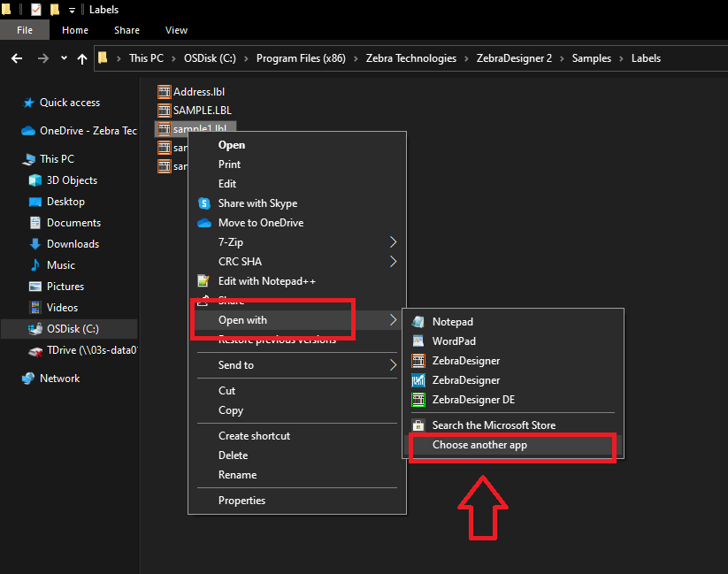Choose Print from the context menu
The width and height of the screenshot is (728, 574).
point(229,164)
